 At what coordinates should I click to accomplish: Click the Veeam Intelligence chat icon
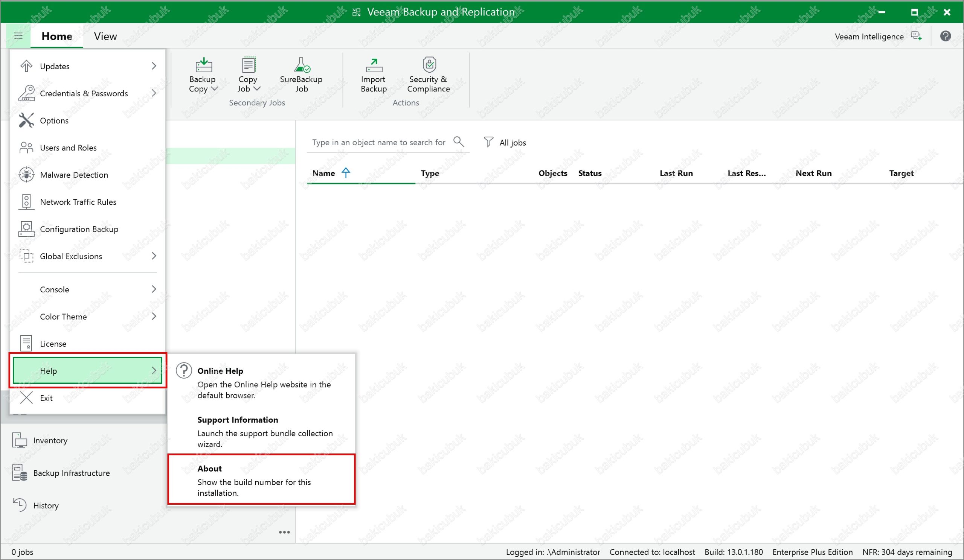[x=916, y=36]
